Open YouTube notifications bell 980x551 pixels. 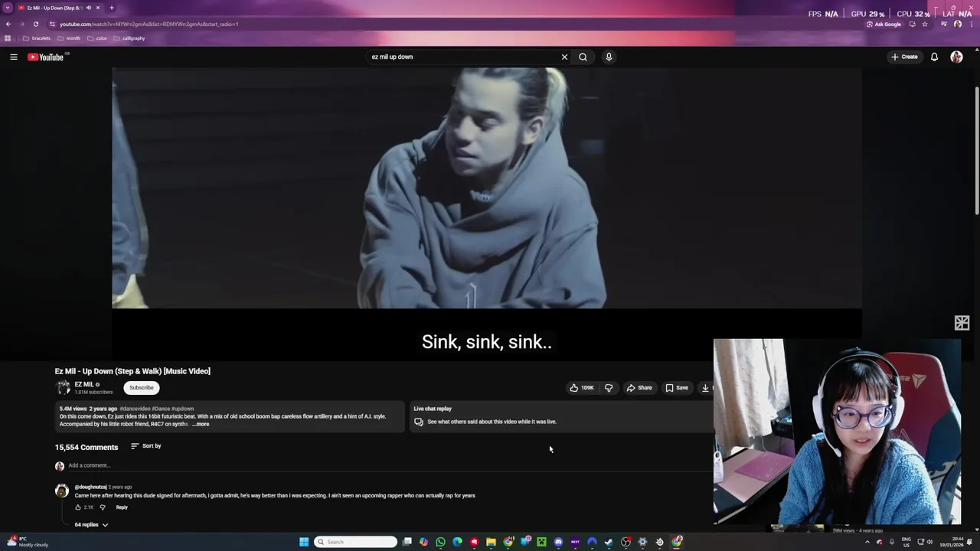click(934, 57)
